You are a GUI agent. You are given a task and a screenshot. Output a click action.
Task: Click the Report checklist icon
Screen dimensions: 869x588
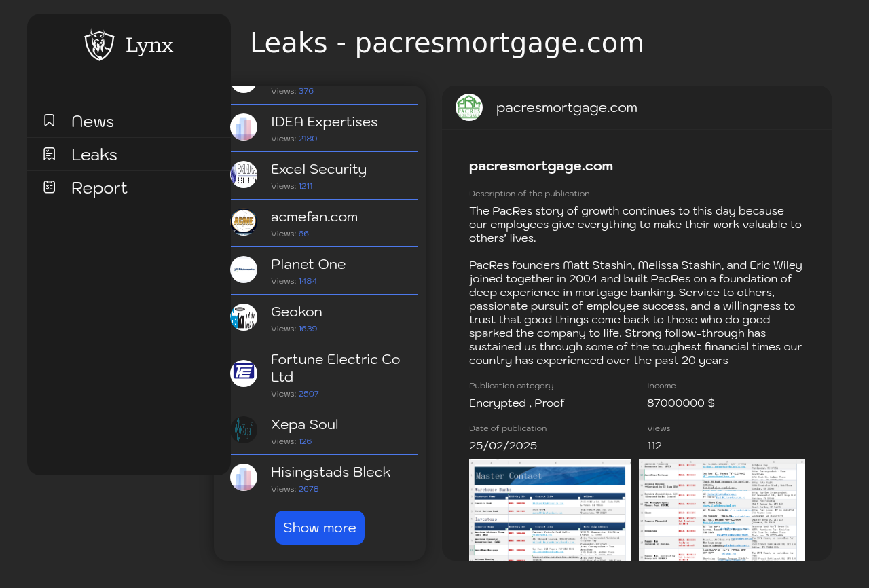click(50, 187)
